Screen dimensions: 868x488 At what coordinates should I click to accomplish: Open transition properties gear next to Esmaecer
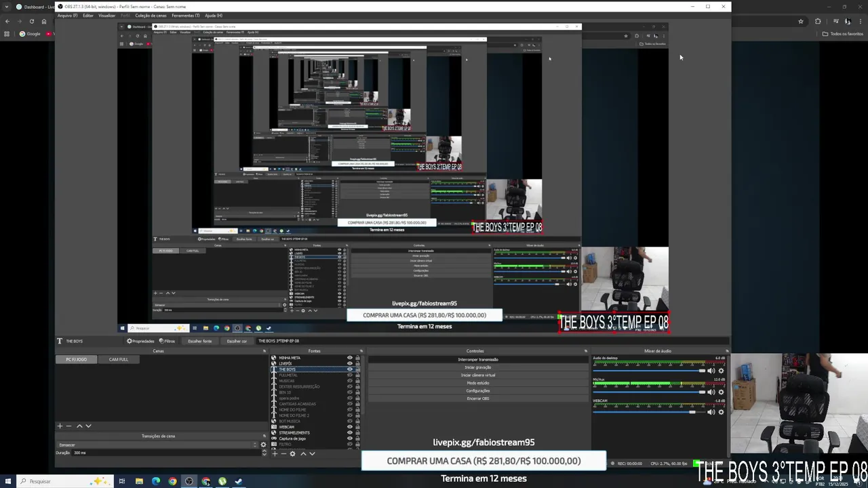point(263,445)
